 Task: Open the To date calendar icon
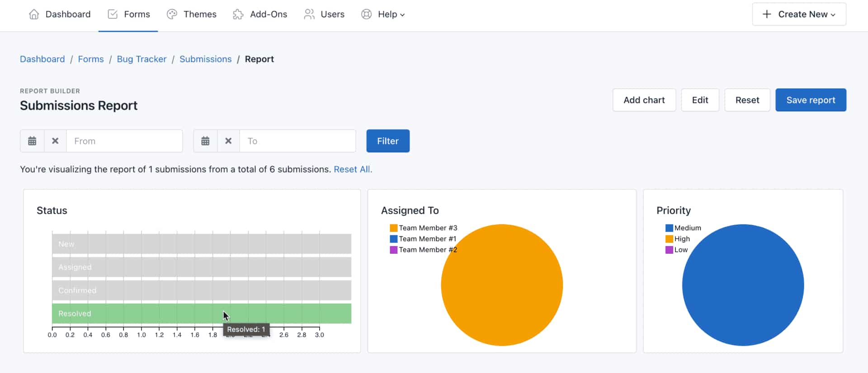[205, 141]
